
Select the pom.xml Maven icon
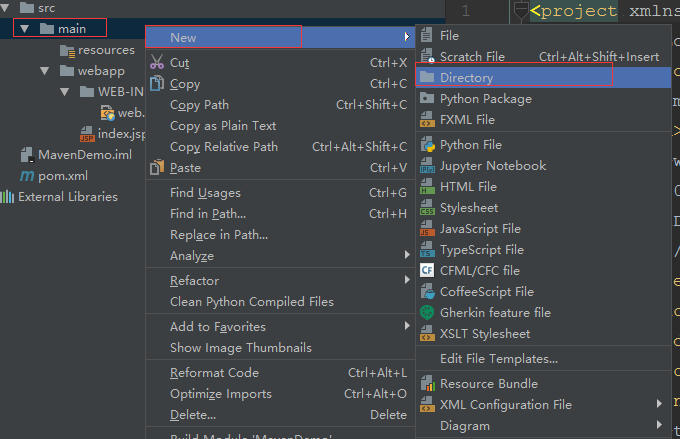(x=27, y=176)
